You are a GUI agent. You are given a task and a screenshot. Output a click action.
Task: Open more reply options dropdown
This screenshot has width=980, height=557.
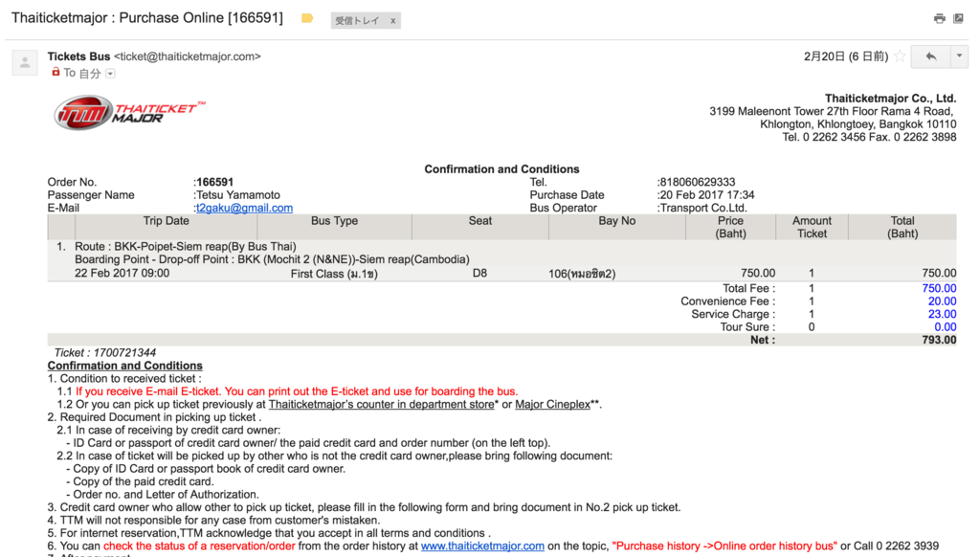point(959,56)
